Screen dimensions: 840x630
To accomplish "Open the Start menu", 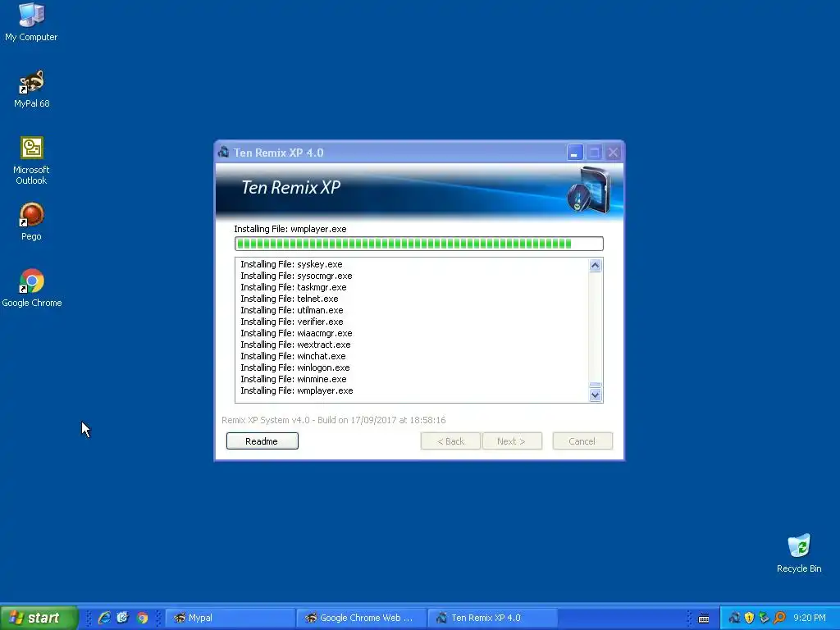I will (x=39, y=618).
